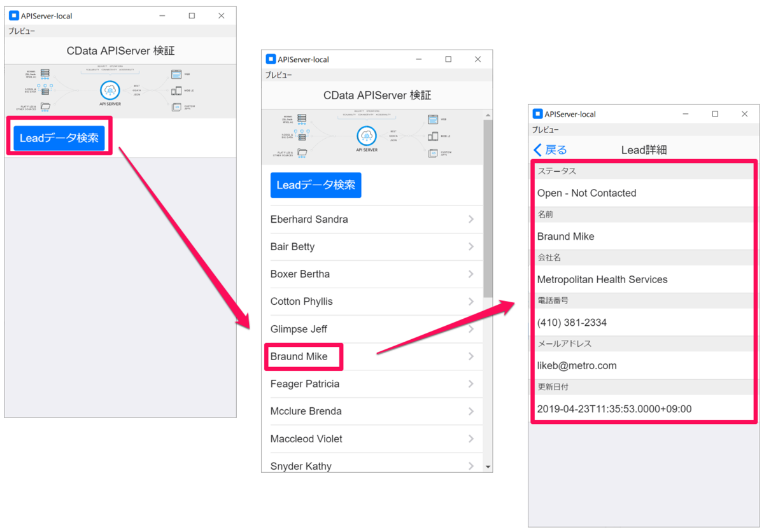The width and height of the screenshot is (764, 532).
Task: Click CData APIServer 検証 header in left window
Action: 120,50
